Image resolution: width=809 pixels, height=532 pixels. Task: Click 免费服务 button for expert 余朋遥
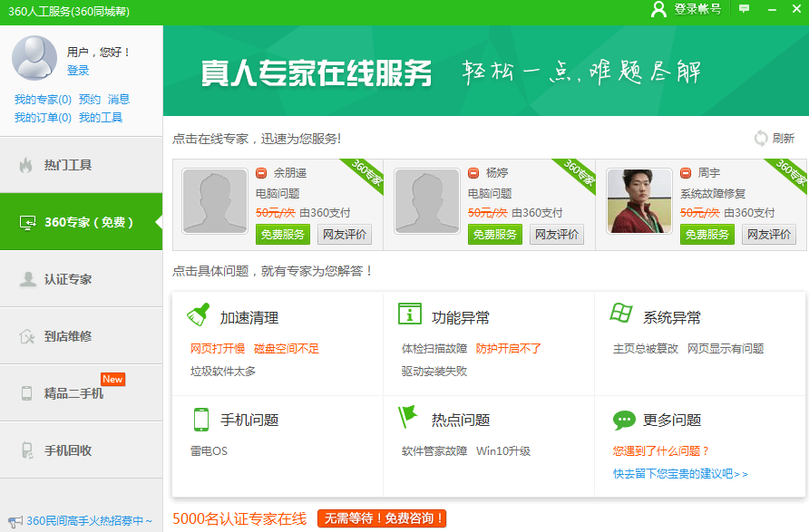tap(283, 235)
